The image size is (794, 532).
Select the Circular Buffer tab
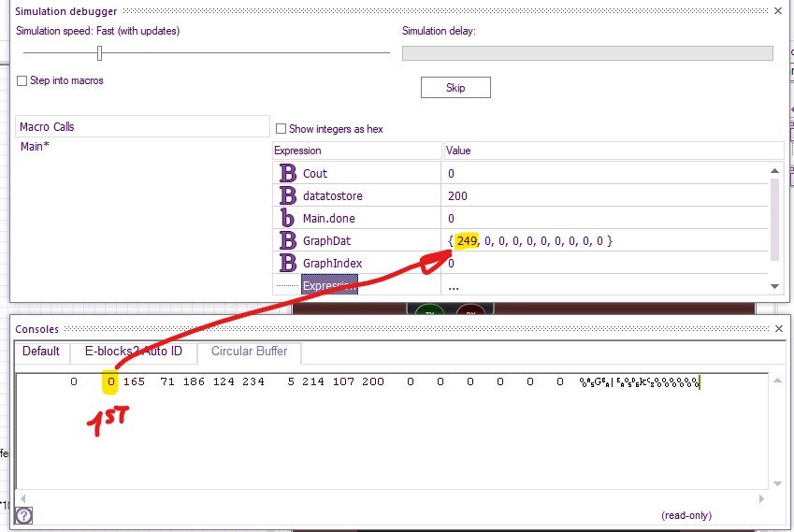tap(249, 352)
